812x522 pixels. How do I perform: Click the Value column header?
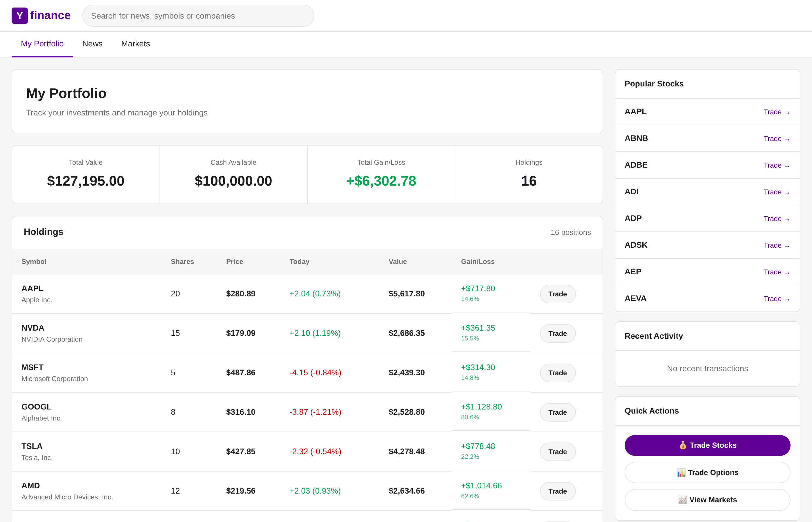coord(398,262)
